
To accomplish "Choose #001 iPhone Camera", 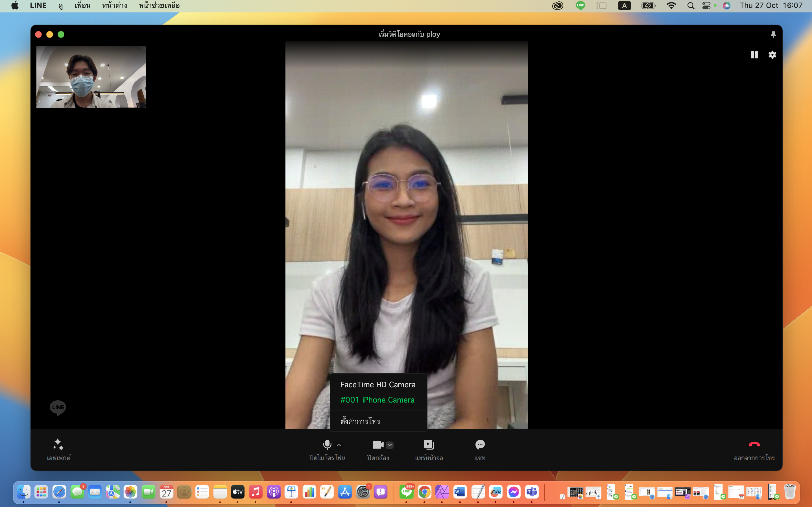I will (x=377, y=400).
